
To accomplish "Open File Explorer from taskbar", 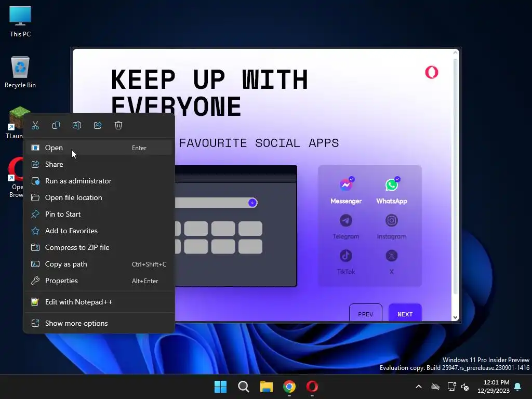I will tap(267, 387).
